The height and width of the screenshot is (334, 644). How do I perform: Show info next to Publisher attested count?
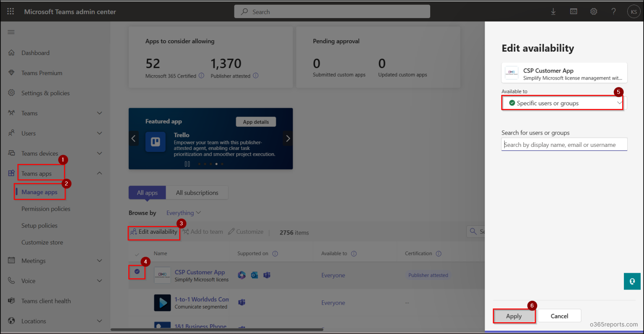(x=256, y=76)
